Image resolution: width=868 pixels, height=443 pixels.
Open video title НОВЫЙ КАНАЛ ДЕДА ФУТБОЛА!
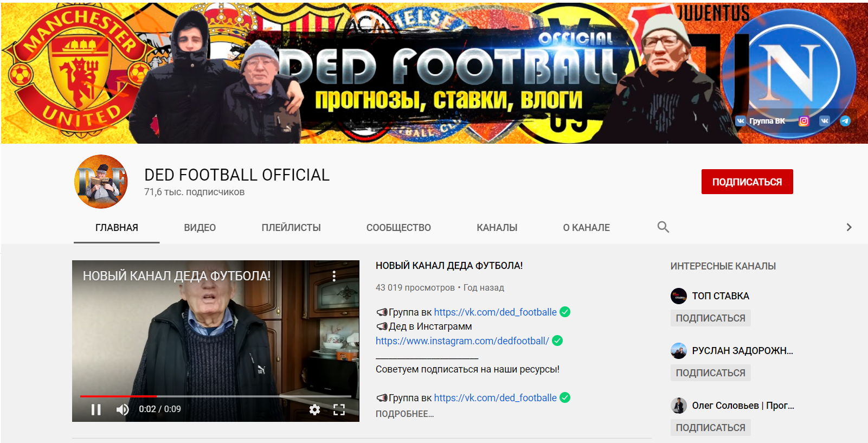(x=449, y=266)
